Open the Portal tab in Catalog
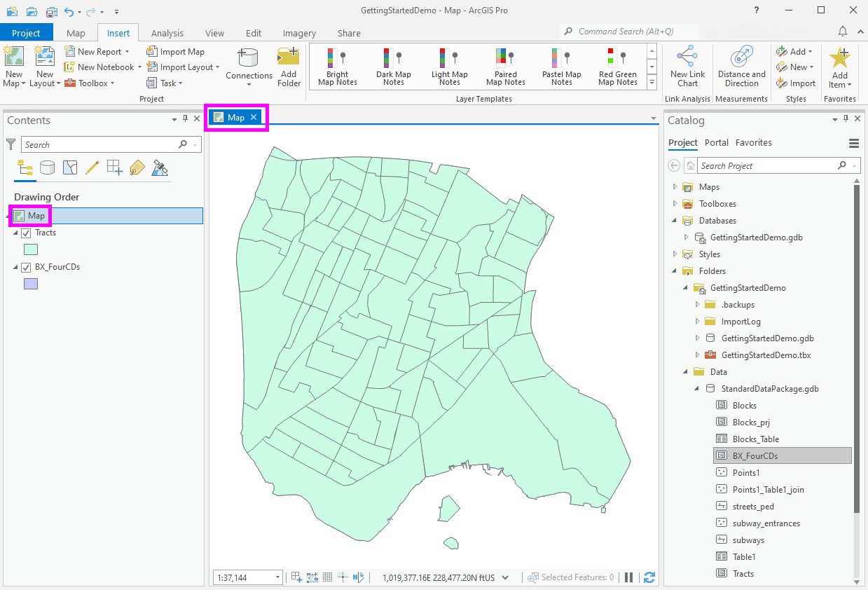The height and width of the screenshot is (590, 868). (717, 142)
